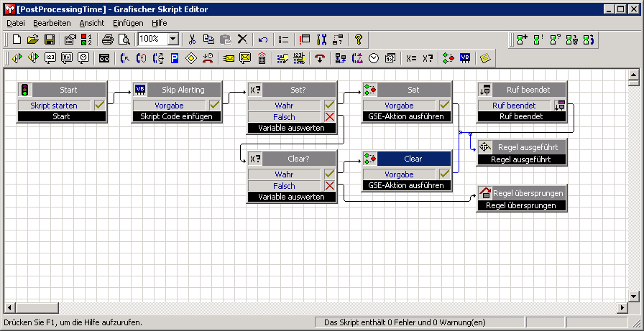Click the cassette voicemail toolbar icon
The height and width of the screenshot is (331, 644).
click(104, 58)
